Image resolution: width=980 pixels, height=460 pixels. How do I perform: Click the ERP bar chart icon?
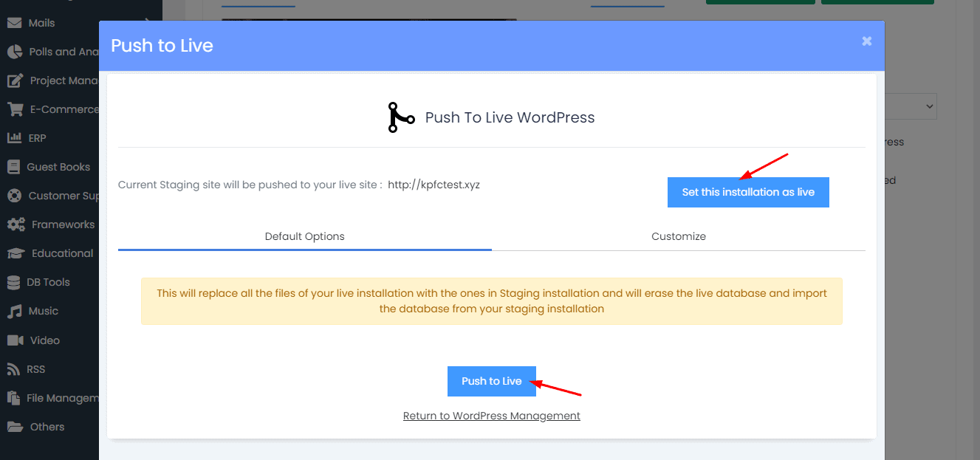[14, 138]
